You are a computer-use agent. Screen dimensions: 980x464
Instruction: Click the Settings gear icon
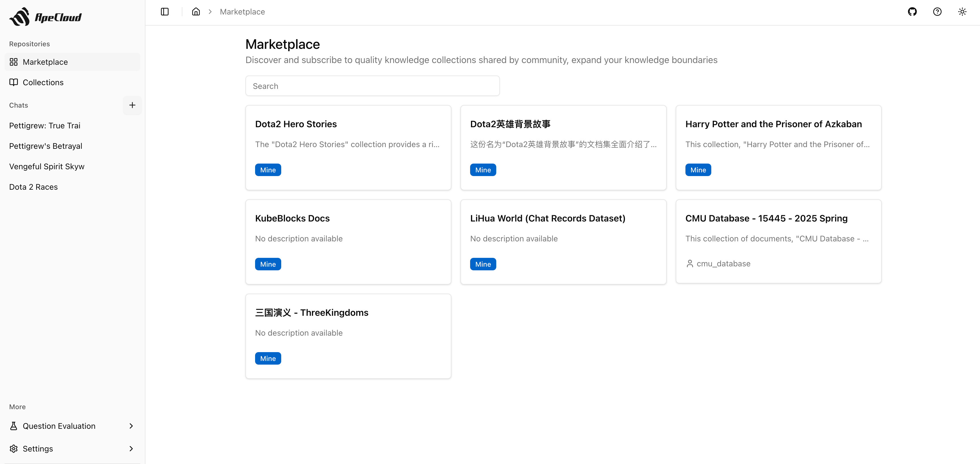pyautogui.click(x=14, y=449)
